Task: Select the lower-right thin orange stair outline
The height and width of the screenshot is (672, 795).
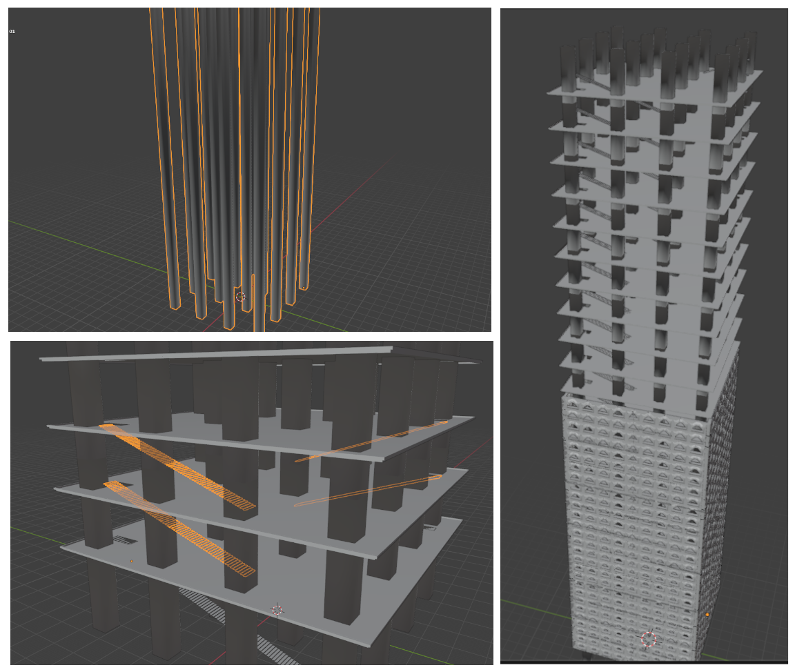Action: point(369,491)
